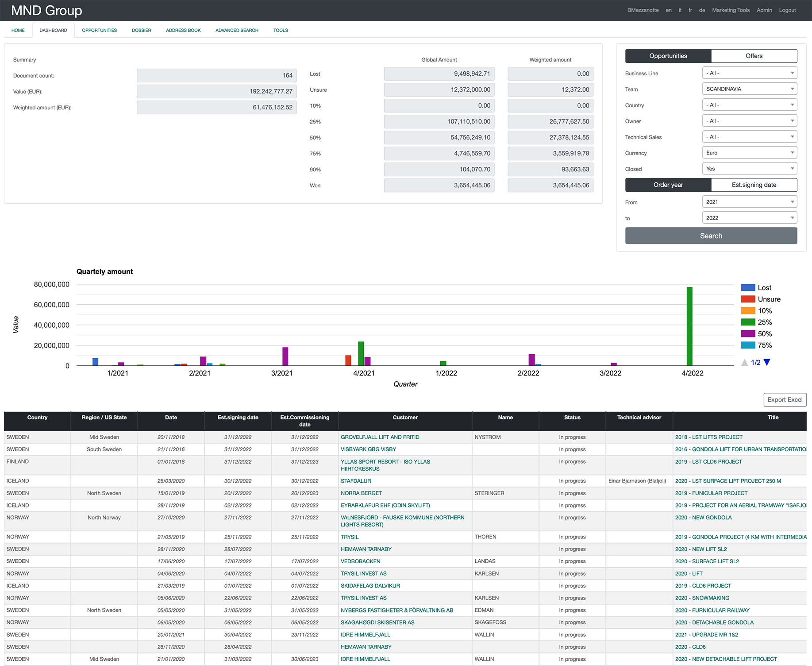The width and height of the screenshot is (812, 666).
Task: Open the OPPORTUNITIES tab
Action: (100, 30)
